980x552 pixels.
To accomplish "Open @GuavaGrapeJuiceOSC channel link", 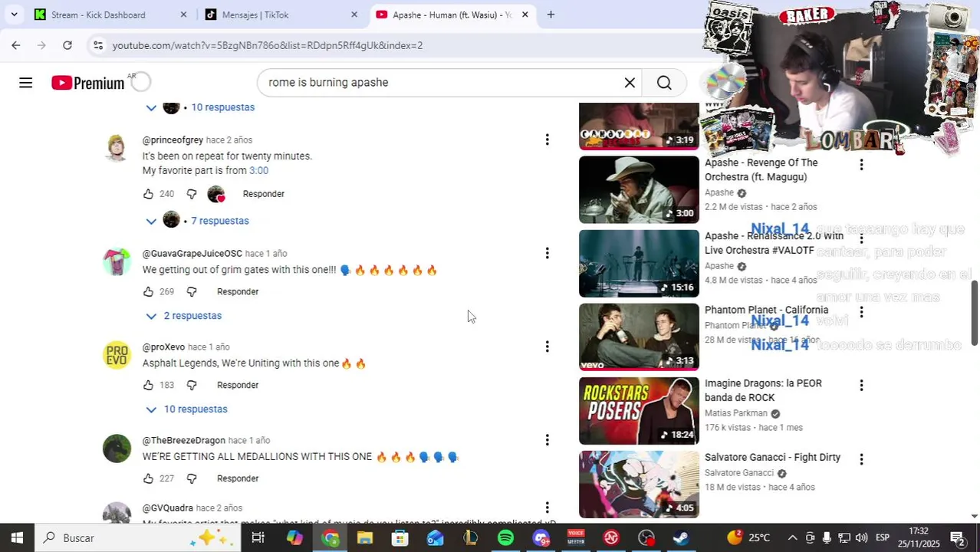I will pos(192,254).
